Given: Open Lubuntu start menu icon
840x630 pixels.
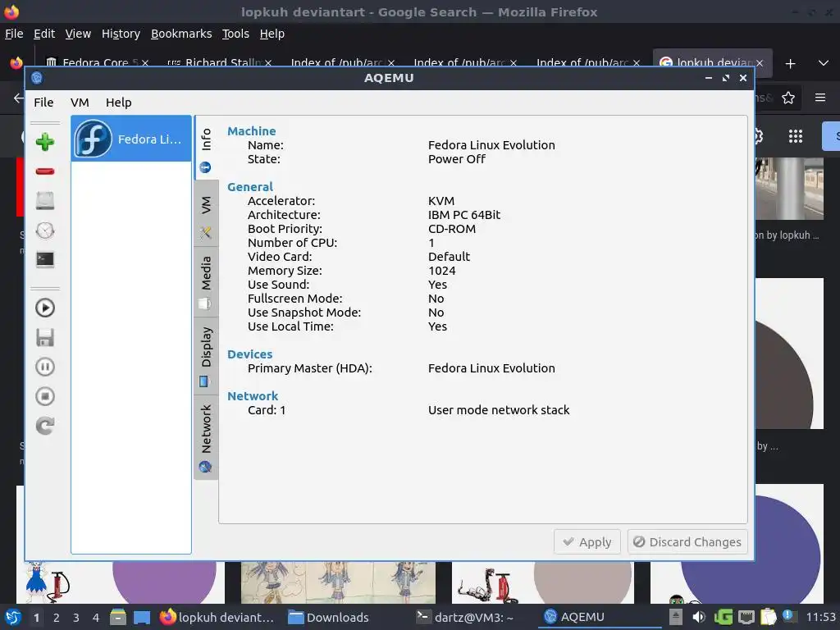Looking at the screenshot, I should point(13,617).
